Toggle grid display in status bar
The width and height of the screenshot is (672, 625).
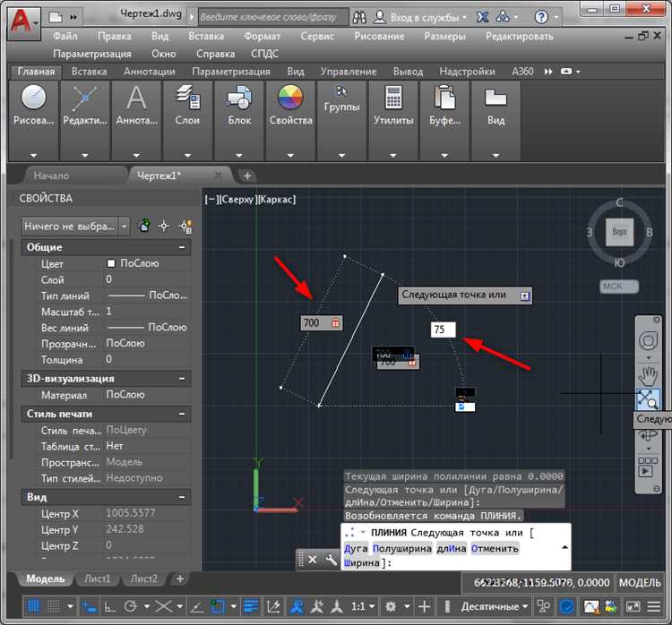(x=32, y=606)
